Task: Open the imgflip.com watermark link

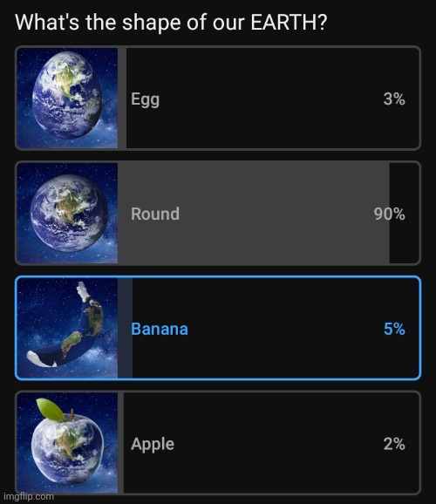Action: coord(29,497)
